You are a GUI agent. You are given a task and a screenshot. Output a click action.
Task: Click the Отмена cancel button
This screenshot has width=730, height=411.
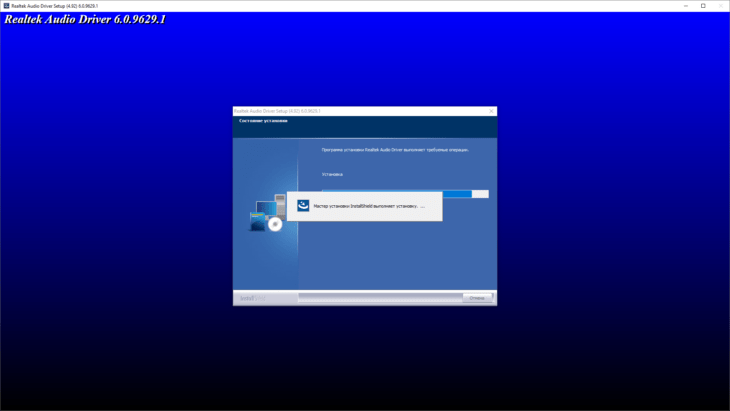[477, 298]
